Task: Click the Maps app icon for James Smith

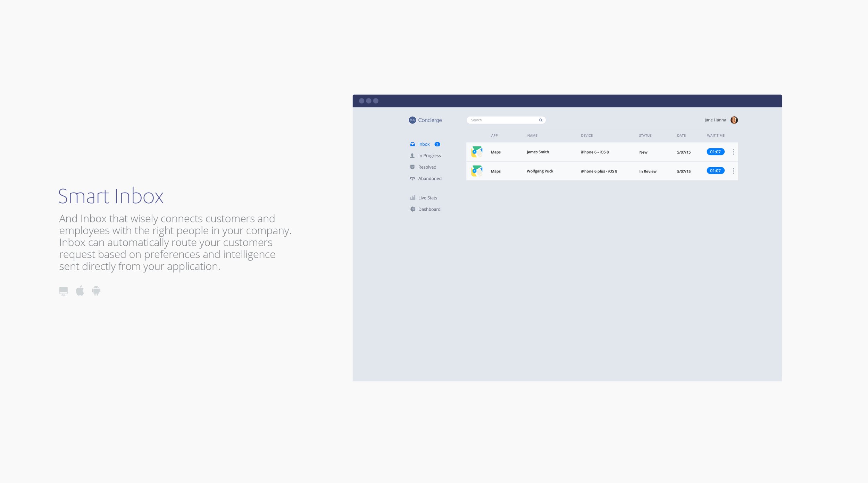Action: [x=477, y=152]
